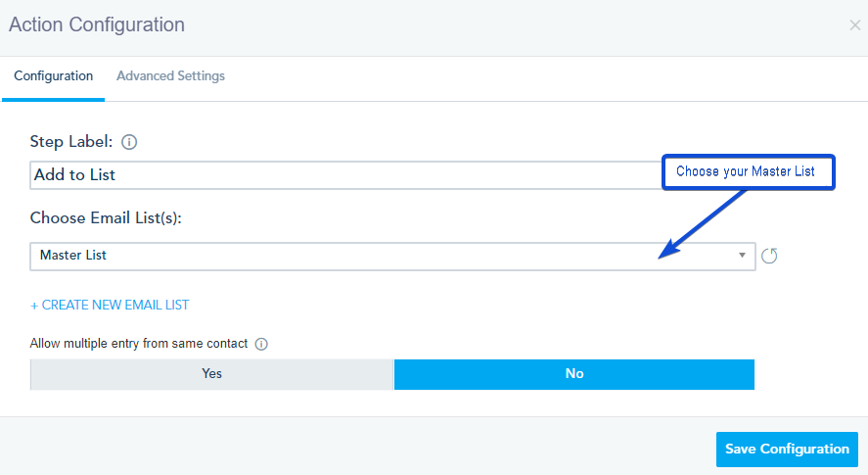Viewport: 868px width, 475px height.
Task: Select No for multiple entry
Action: tap(574, 374)
